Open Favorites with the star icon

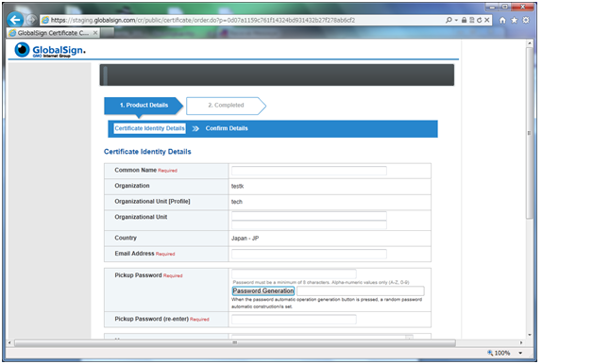(x=514, y=20)
